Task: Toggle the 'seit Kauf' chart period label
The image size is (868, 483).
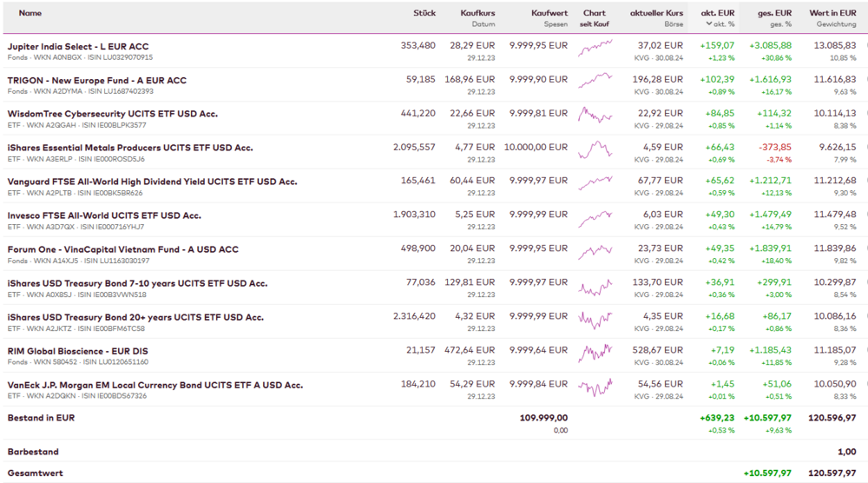Action: (595, 24)
